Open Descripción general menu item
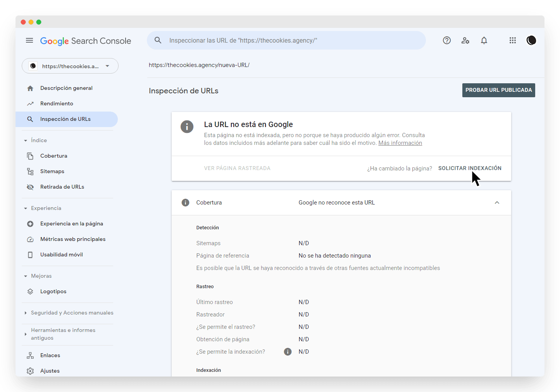This screenshot has height=392, width=560. click(67, 88)
